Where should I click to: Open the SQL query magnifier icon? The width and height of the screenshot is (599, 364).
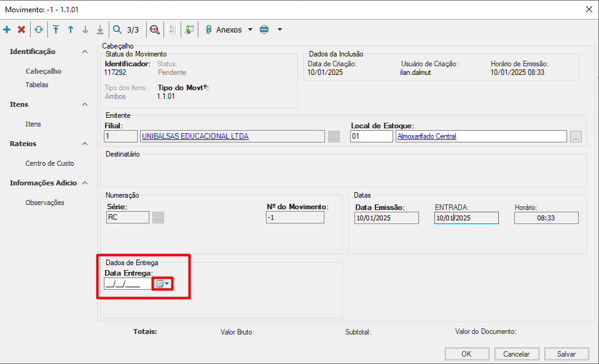155,29
